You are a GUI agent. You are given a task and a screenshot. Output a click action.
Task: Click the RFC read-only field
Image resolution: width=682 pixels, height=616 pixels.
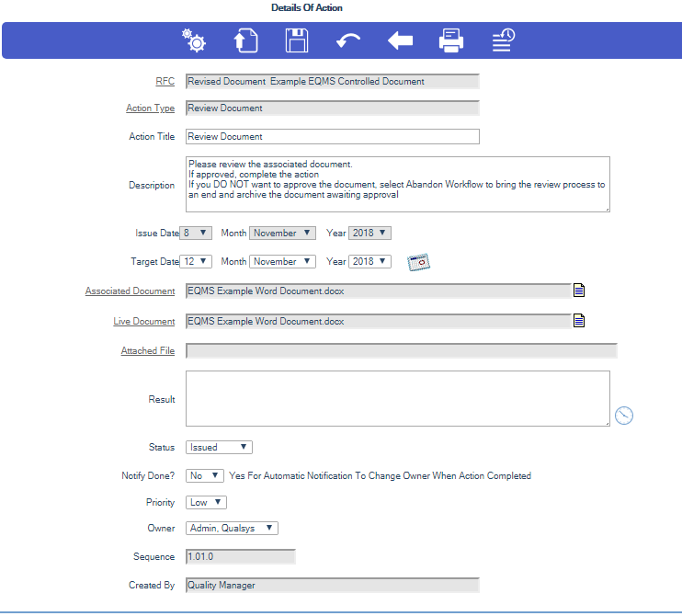pyautogui.click(x=333, y=81)
